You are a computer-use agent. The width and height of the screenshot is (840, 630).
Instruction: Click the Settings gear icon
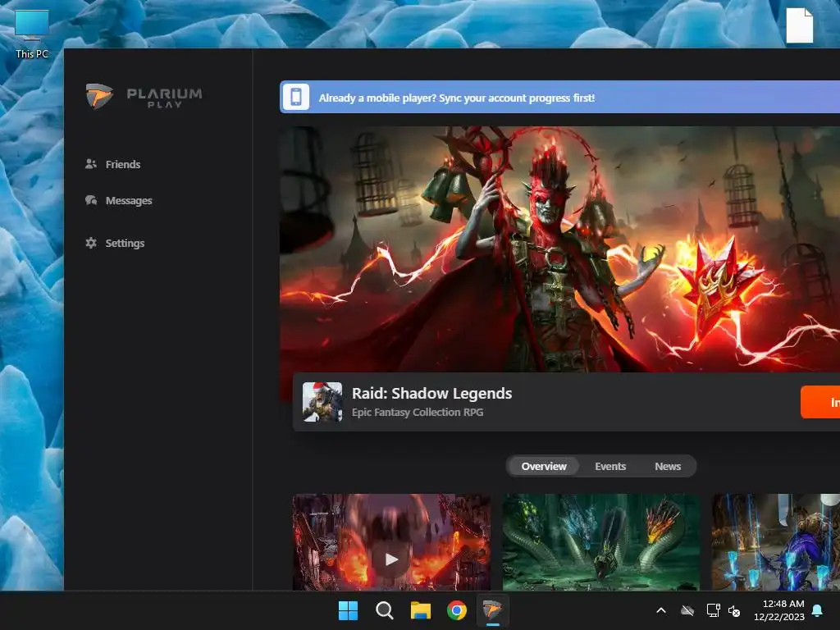click(x=91, y=243)
